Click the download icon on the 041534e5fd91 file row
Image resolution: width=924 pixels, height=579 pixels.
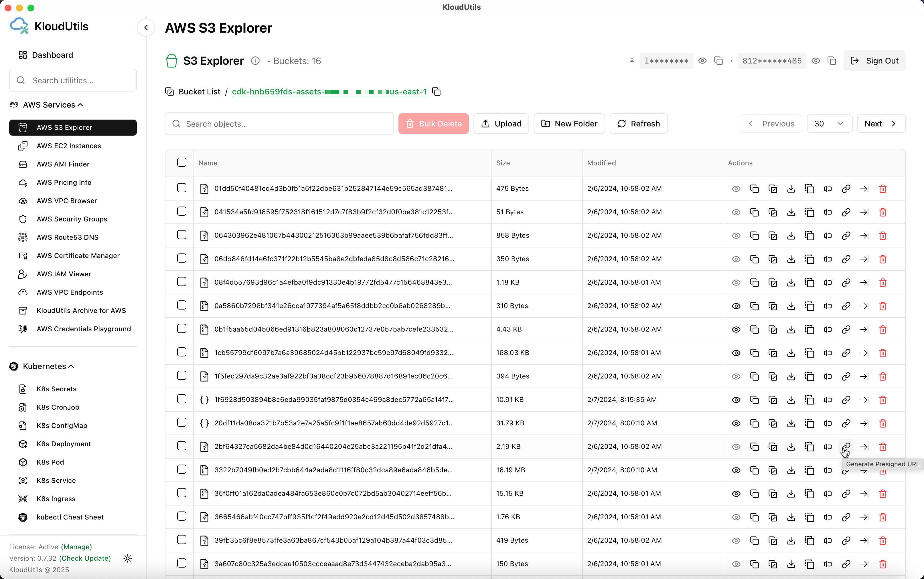tap(791, 212)
